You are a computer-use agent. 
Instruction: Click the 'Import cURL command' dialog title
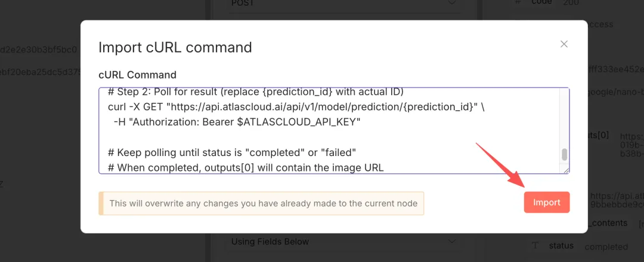pos(175,47)
